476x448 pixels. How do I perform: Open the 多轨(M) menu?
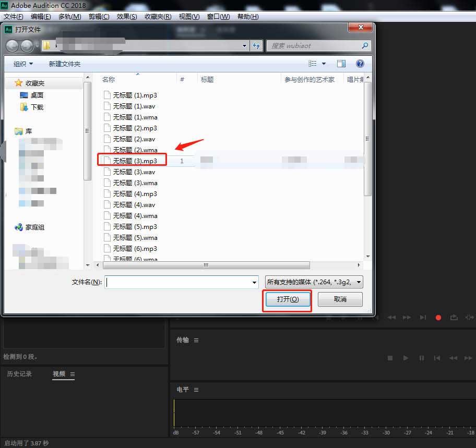69,17
